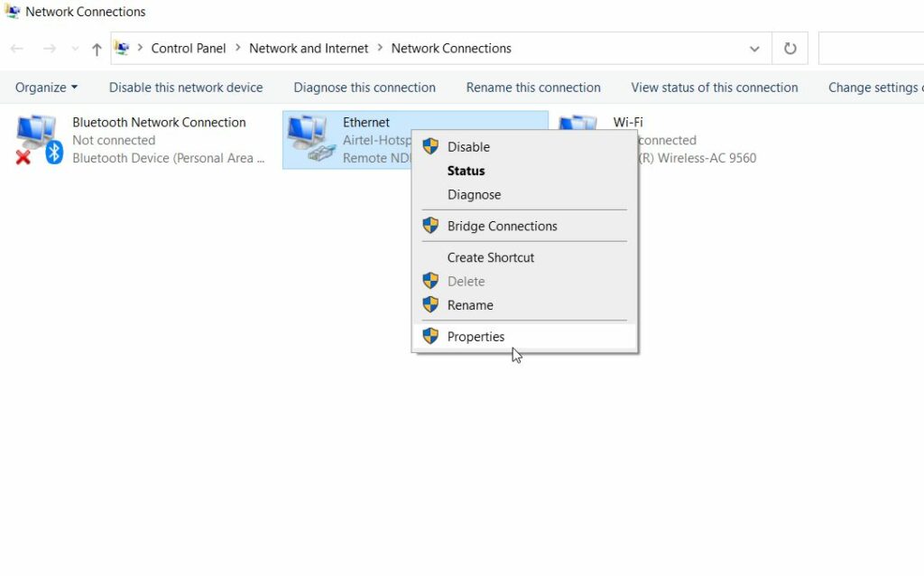Screen dimensions: 924x576
Task: Open the address bar history dropdown
Action: click(755, 48)
